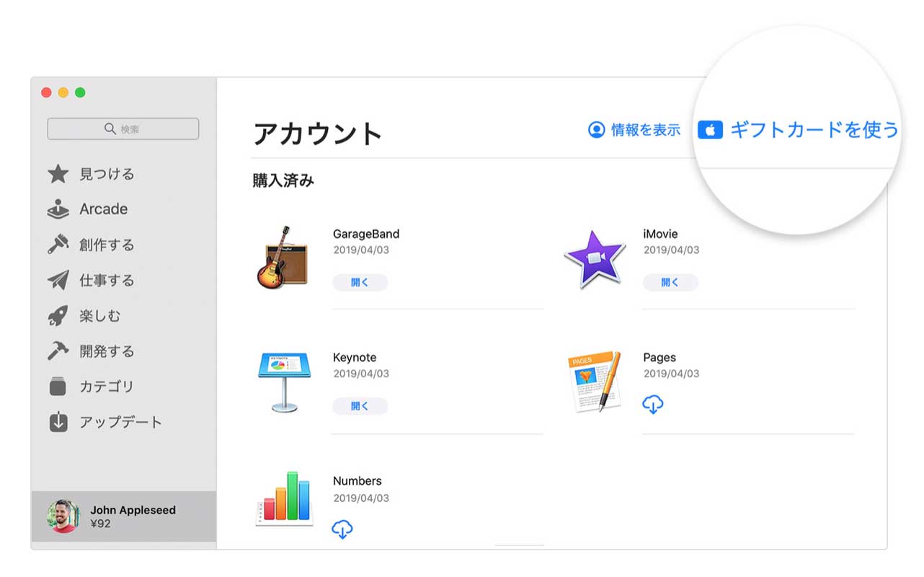The width and height of the screenshot is (924, 577).
Task: Click the star icon for 見つける
Action: (x=58, y=174)
